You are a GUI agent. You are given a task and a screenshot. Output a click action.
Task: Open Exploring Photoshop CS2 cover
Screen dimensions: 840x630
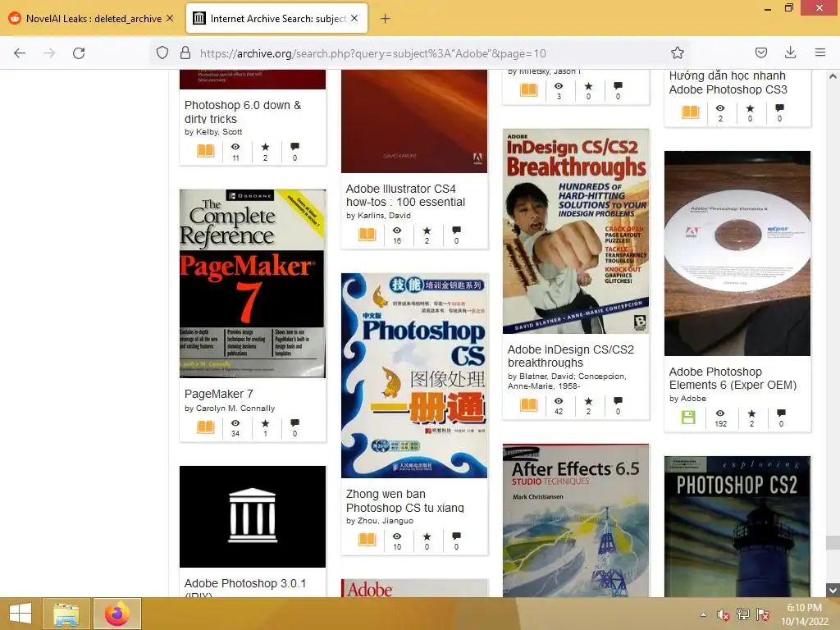point(737,527)
